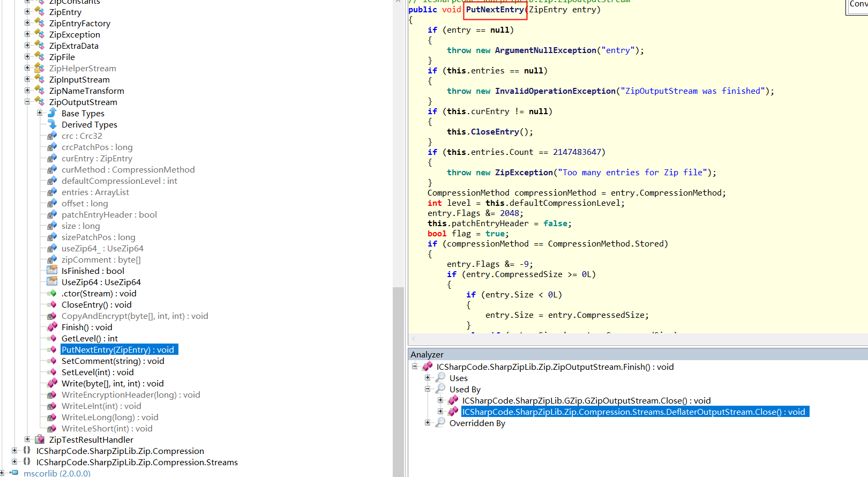Collapse the Analyzer Finish() root node
This screenshot has width=868, height=477.
[x=415, y=367]
